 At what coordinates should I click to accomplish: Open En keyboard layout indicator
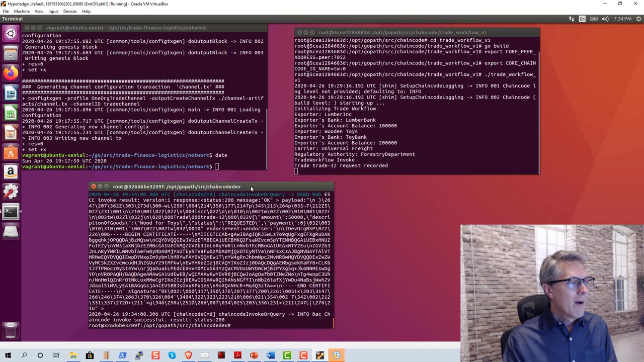click(x=582, y=19)
